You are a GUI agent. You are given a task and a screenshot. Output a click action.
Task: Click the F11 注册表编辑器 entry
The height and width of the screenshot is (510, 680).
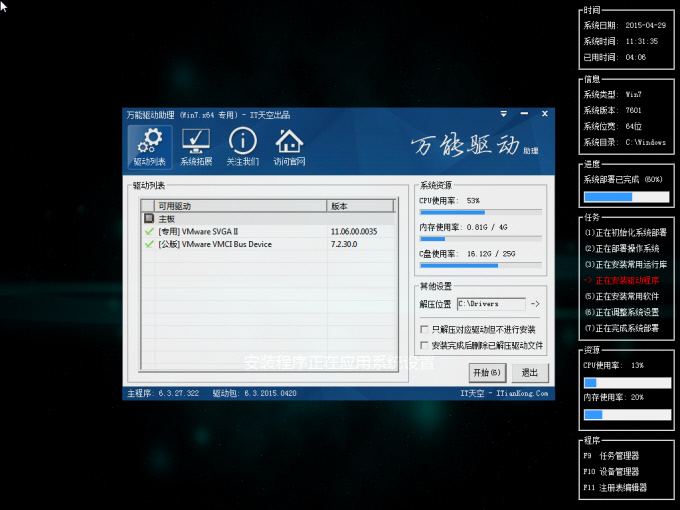tap(615, 487)
